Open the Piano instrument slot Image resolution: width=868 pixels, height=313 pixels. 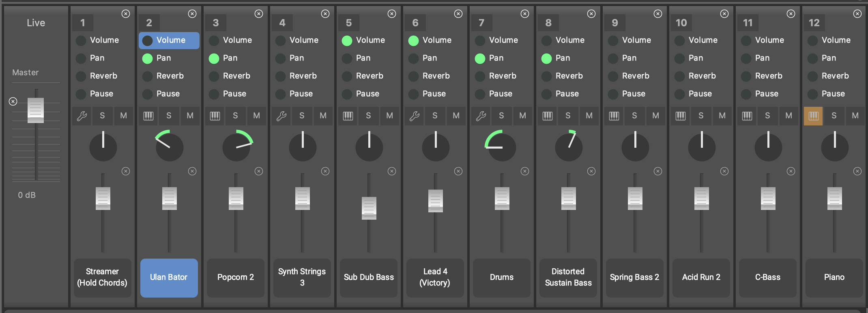coord(834,278)
